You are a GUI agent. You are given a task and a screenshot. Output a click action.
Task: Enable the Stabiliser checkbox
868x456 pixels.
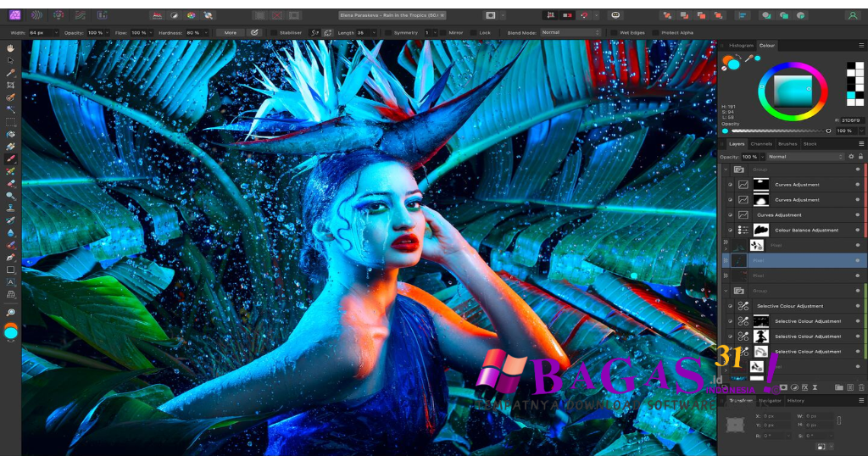coord(274,33)
